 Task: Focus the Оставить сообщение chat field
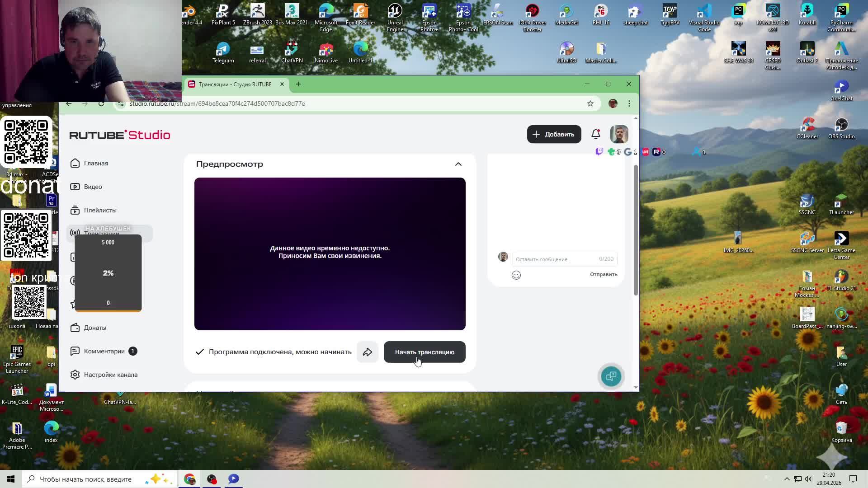click(x=555, y=259)
